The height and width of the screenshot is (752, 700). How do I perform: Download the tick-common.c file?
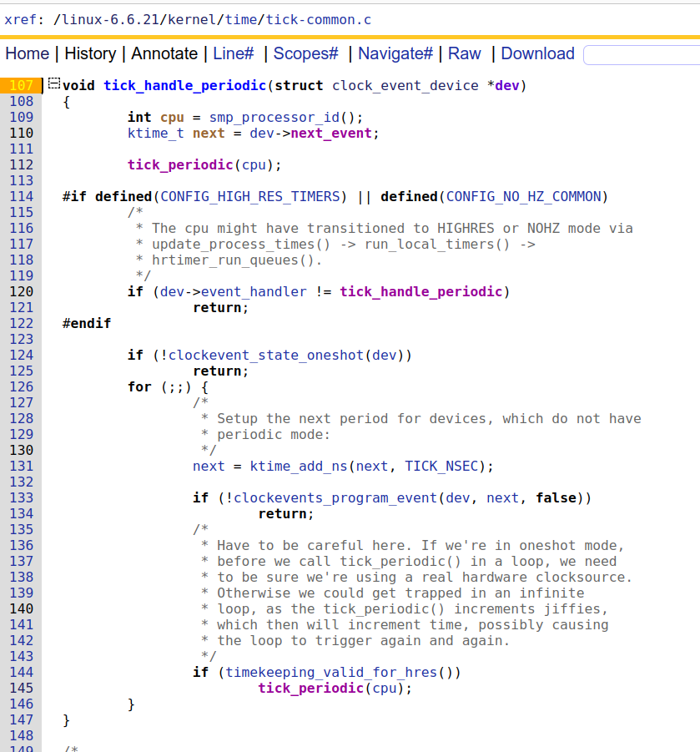[x=537, y=53]
